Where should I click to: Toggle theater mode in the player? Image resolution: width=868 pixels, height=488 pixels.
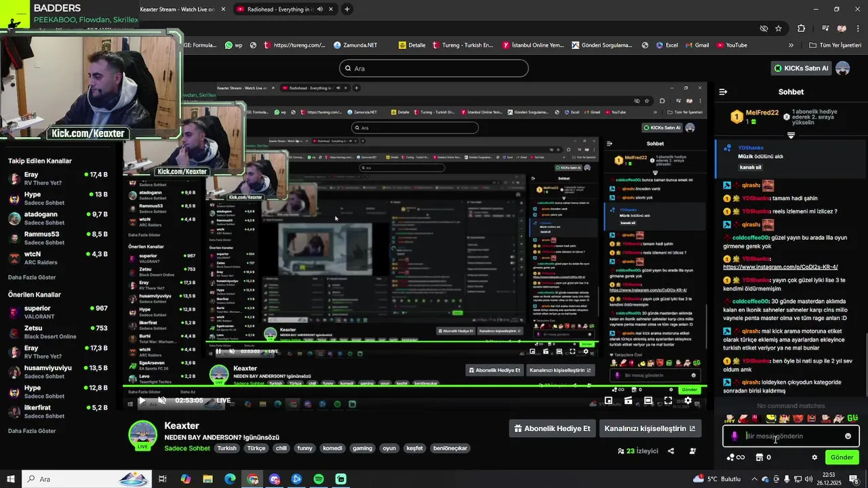pyautogui.click(x=648, y=401)
